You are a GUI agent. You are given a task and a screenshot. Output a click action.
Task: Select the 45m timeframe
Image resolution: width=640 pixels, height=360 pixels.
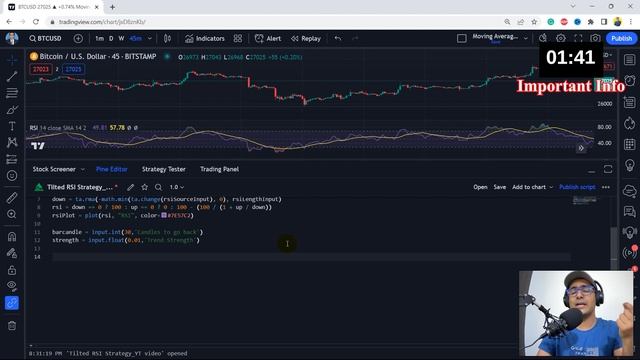coord(136,38)
